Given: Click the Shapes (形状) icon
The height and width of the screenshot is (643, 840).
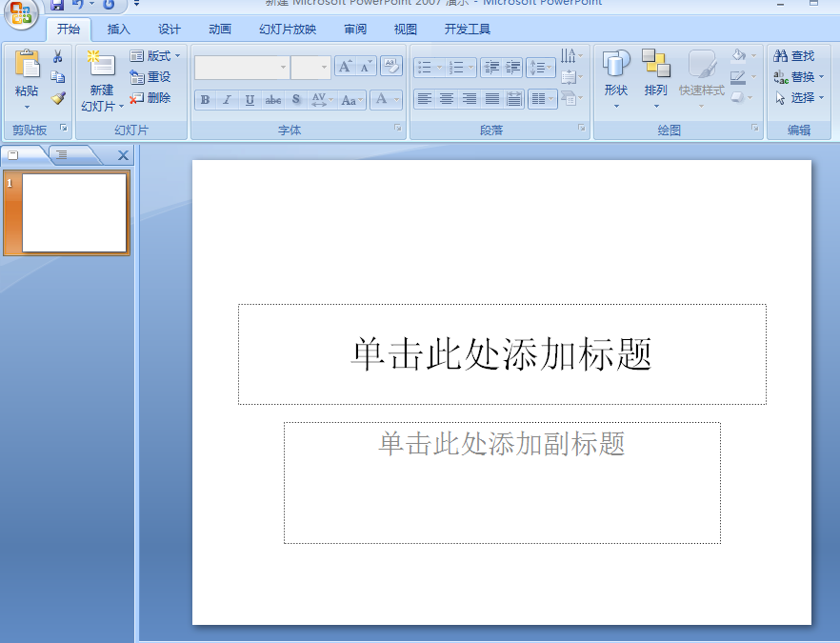Looking at the screenshot, I should tap(616, 74).
